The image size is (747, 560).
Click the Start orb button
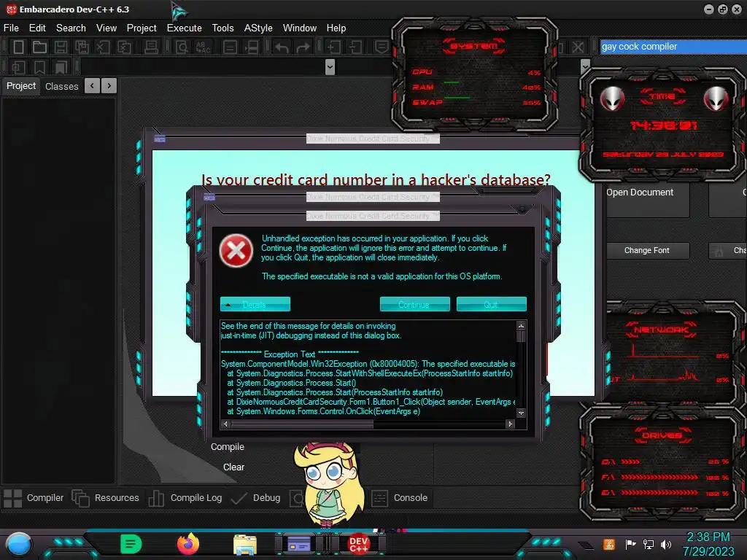point(19,545)
